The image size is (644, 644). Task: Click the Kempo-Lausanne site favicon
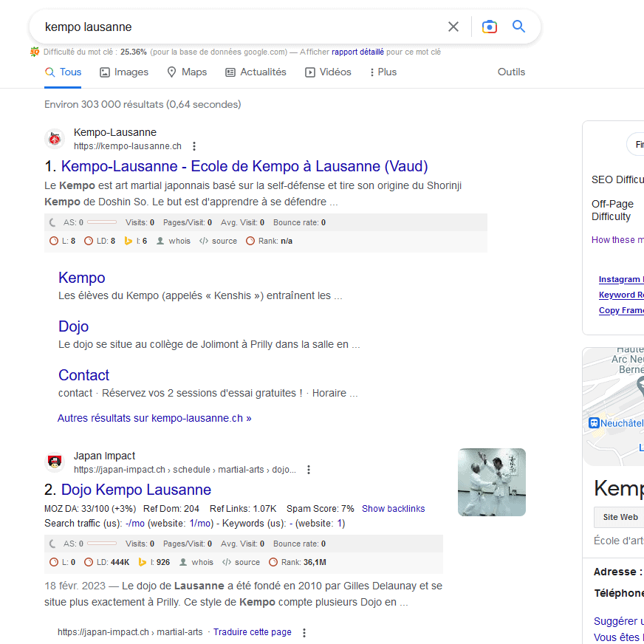click(x=55, y=139)
